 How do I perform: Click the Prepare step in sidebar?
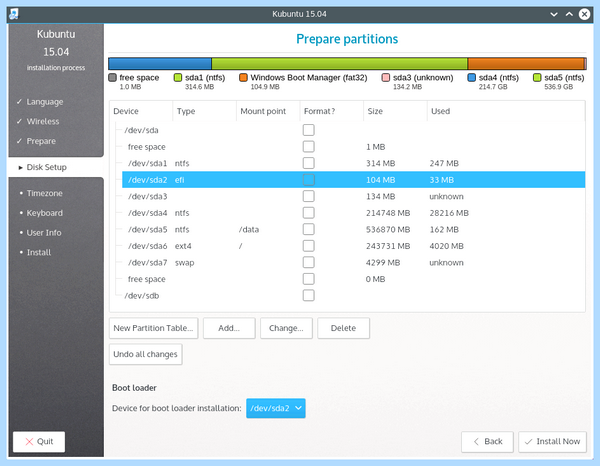[41, 141]
